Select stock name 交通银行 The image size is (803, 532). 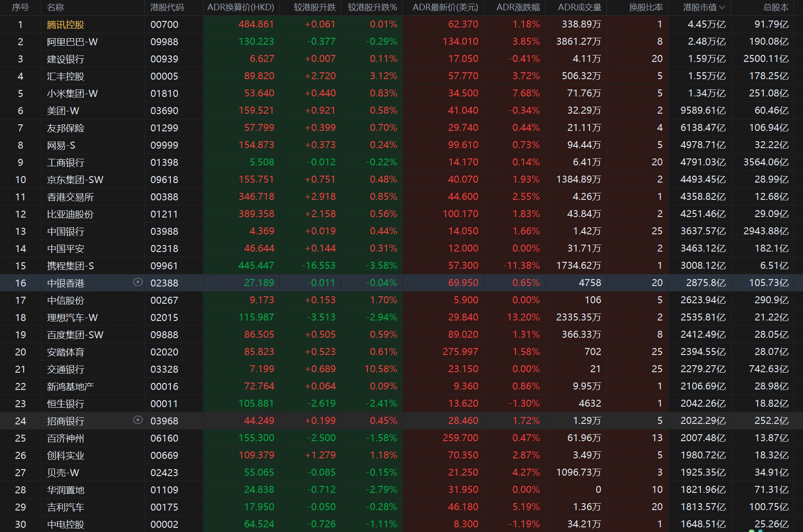click(x=66, y=369)
